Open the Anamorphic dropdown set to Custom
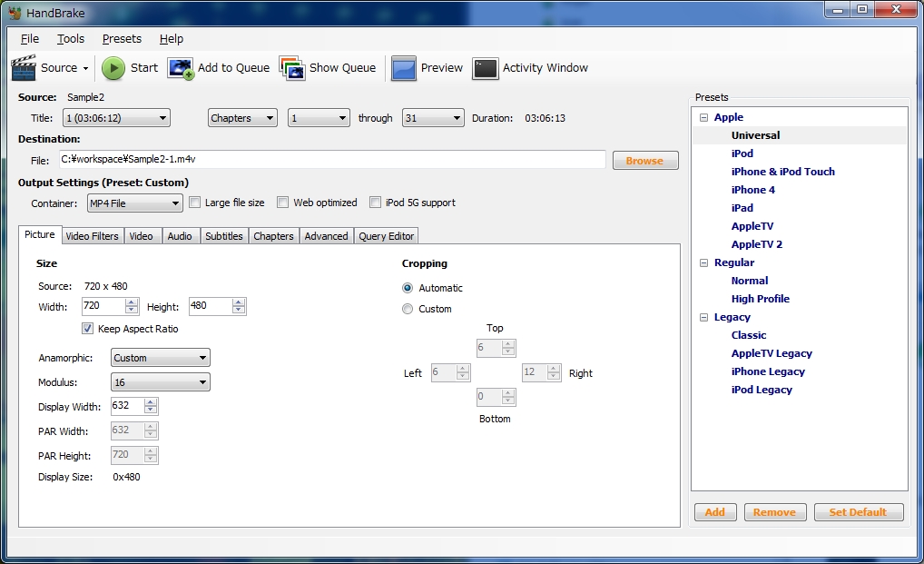The height and width of the screenshot is (564, 924). pos(161,358)
